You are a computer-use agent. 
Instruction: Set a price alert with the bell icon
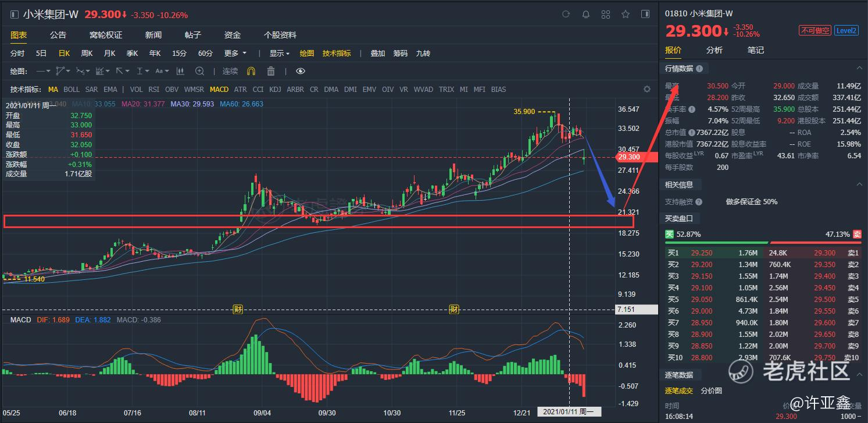[x=586, y=15]
